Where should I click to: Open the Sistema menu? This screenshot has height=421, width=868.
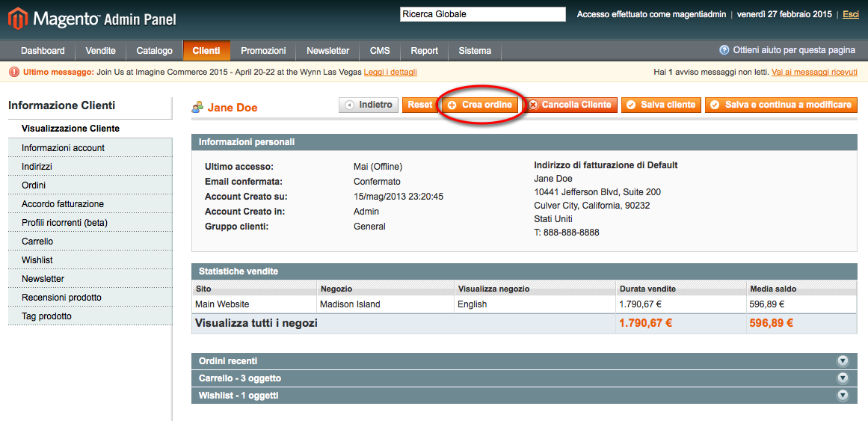475,51
